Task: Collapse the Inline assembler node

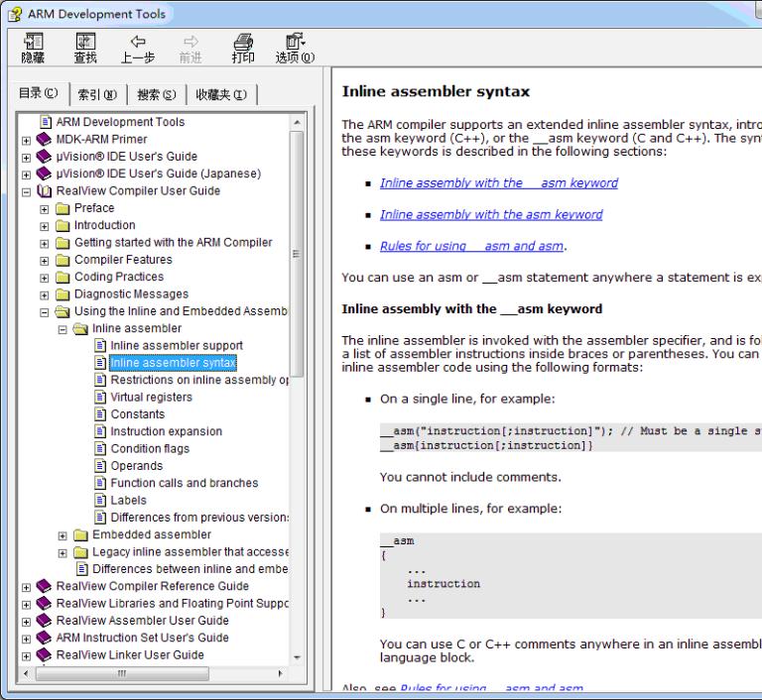Action: tap(63, 330)
